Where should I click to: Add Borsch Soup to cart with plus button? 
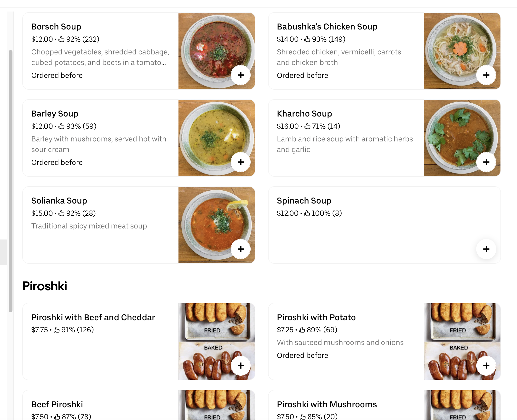pos(241,75)
